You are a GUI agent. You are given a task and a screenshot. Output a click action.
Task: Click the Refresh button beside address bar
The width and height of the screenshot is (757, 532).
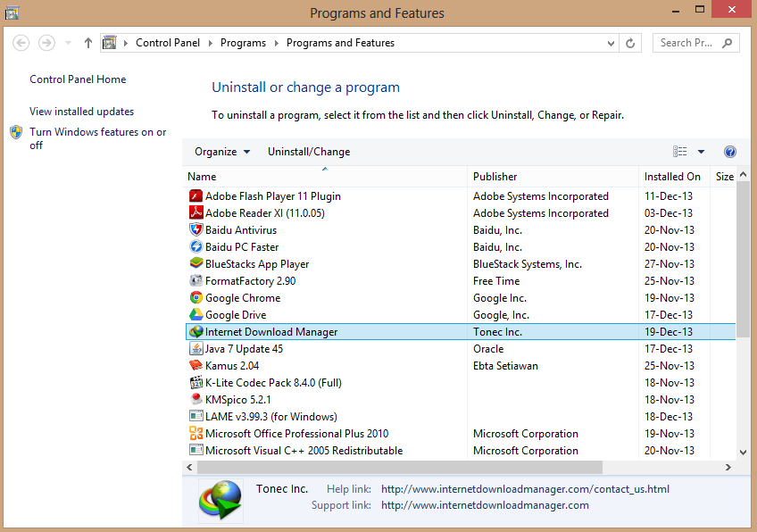630,43
